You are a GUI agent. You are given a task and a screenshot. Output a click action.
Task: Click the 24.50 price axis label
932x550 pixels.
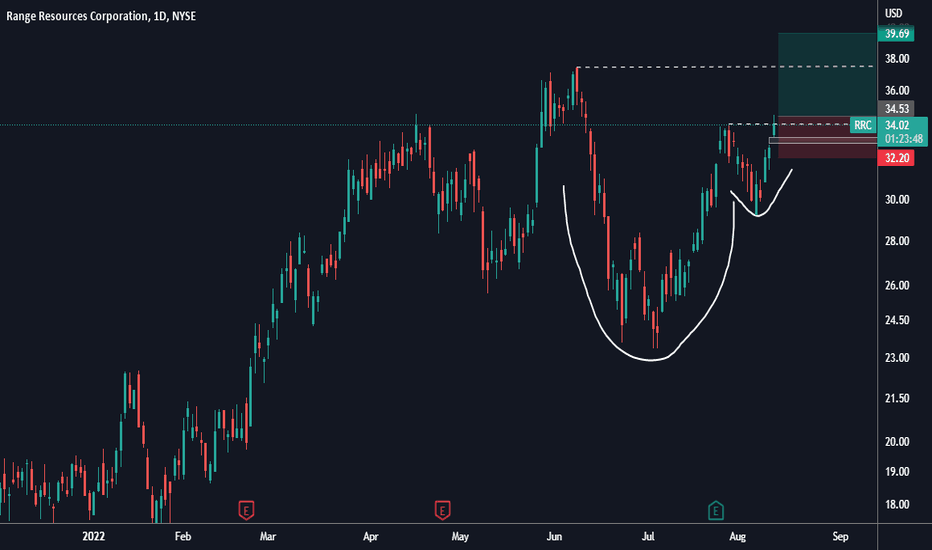click(897, 320)
